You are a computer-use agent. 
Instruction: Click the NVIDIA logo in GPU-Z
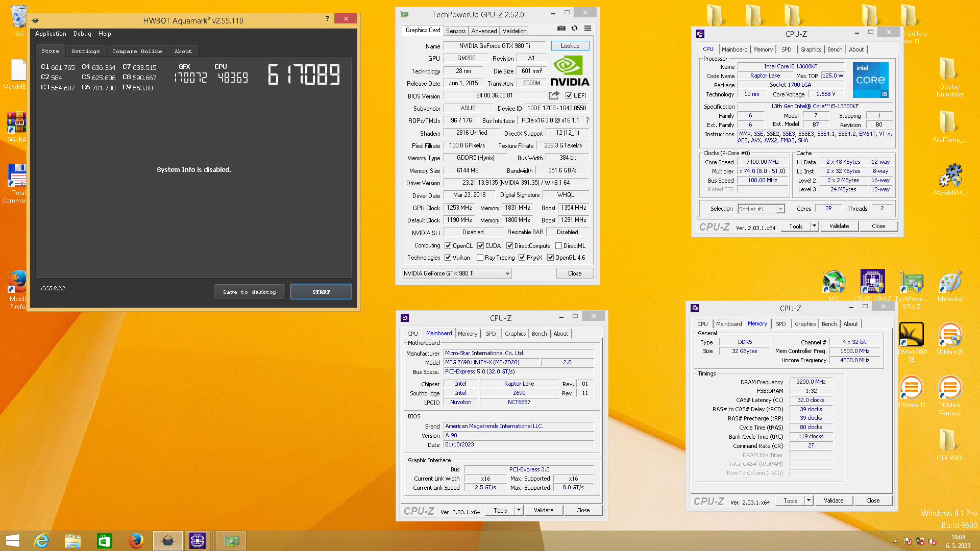pos(570,71)
